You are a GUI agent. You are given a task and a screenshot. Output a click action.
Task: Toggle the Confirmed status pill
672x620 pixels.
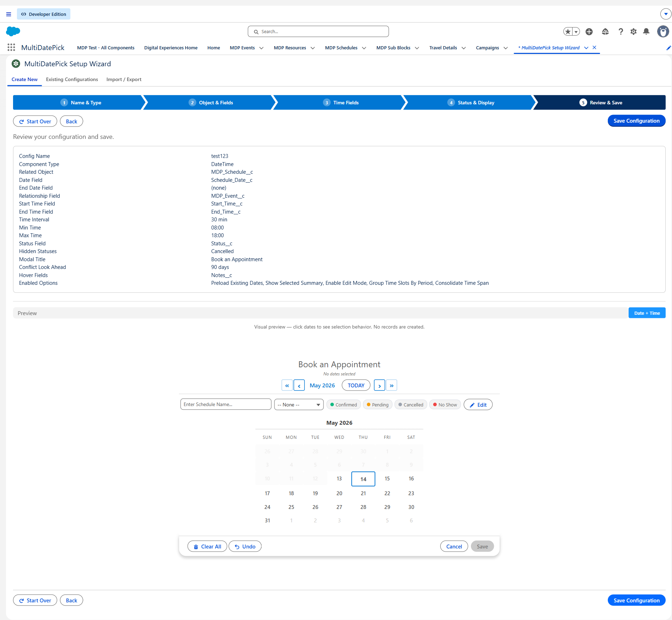coord(344,405)
